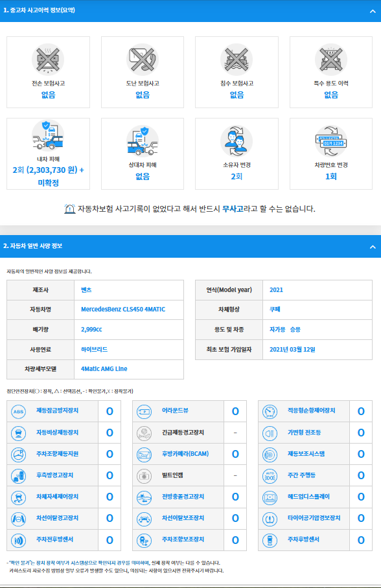This screenshot has height=588, width=381.
Task: Click the 특수 용도 이력 taxi icon
Action: pyautogui.click(x=330, y=60)
